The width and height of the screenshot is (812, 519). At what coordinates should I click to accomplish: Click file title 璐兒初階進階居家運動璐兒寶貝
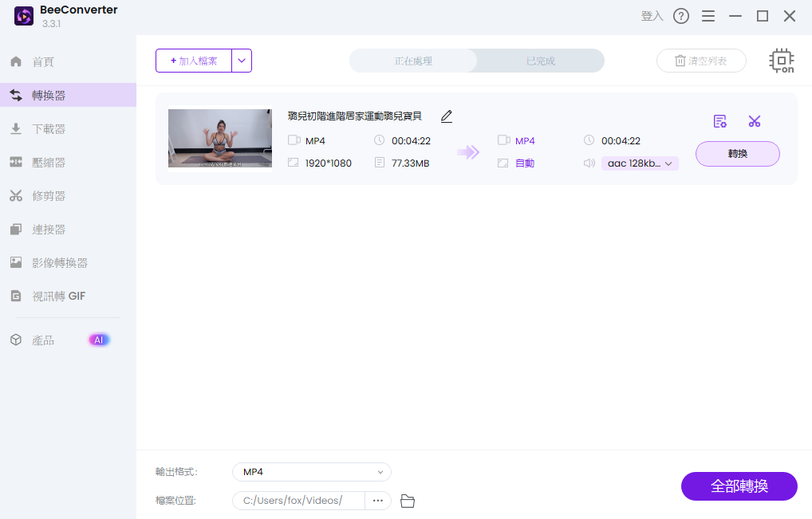click(355, 116)
